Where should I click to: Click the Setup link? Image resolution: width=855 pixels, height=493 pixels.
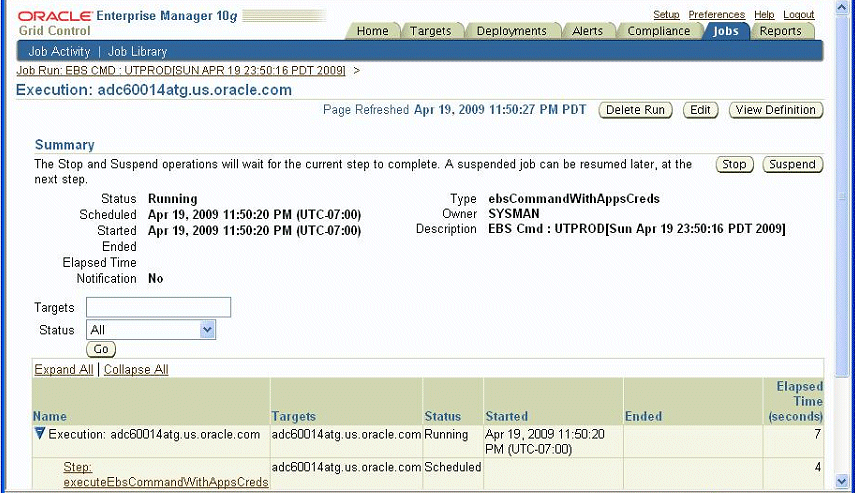click(x=666, y=15)
